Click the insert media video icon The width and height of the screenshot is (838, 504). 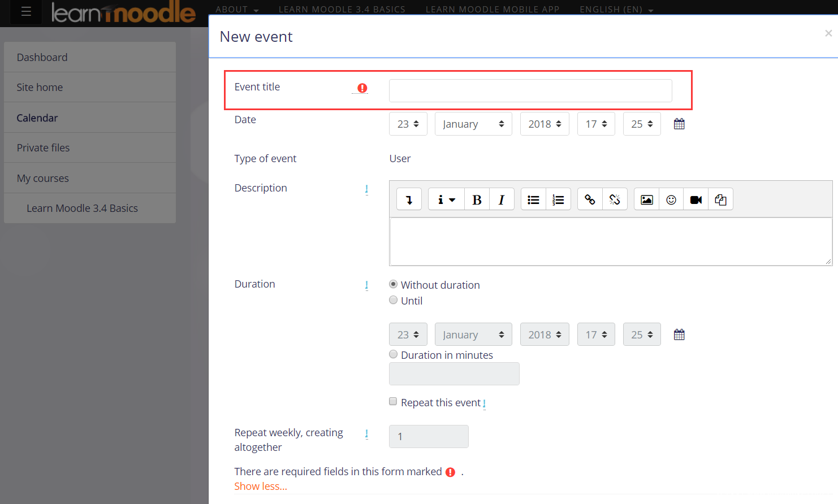coord(696,199)
